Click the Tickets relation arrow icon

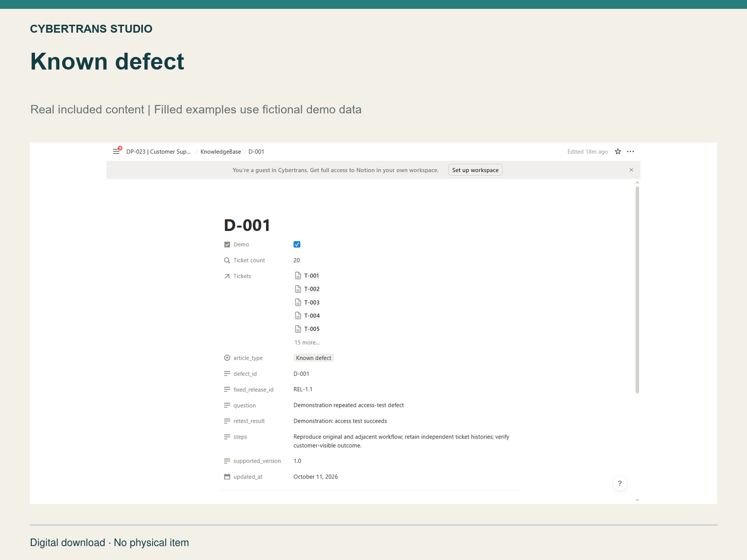click(227, 276)
